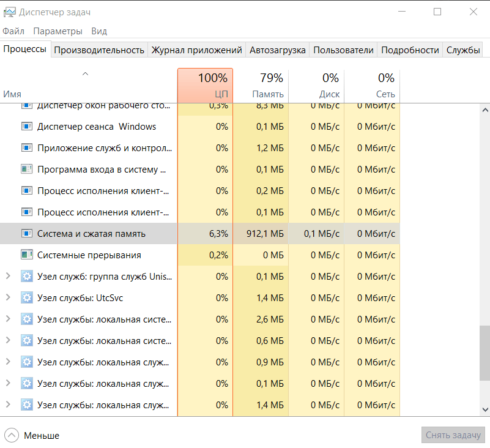Select the Приложение служб и контрол... process
This screenshot has width=490, height=448.
tap(200, 148)
